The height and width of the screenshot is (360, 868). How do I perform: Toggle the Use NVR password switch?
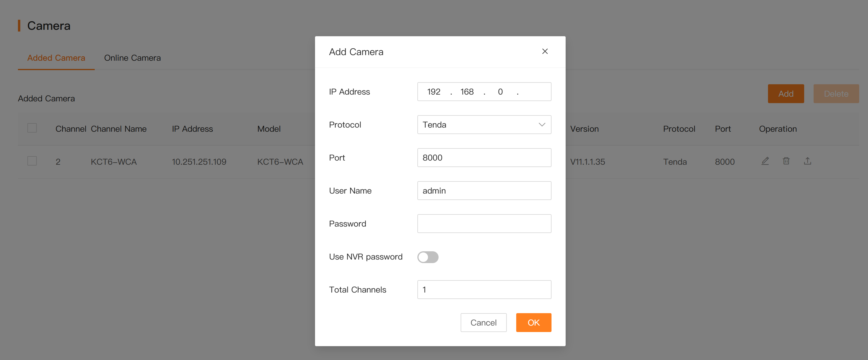(428, 257)
